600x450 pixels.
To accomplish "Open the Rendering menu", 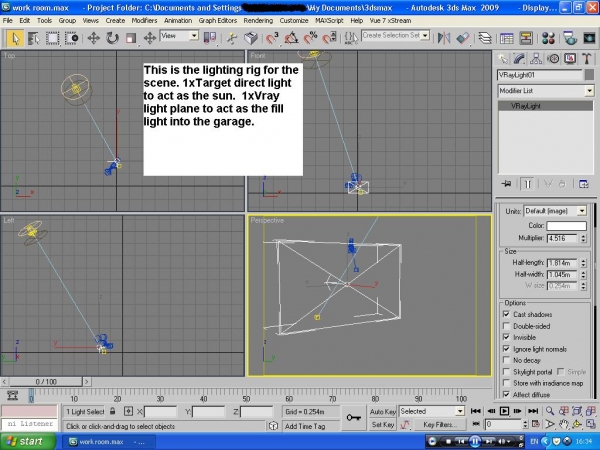I will point(258,21).
